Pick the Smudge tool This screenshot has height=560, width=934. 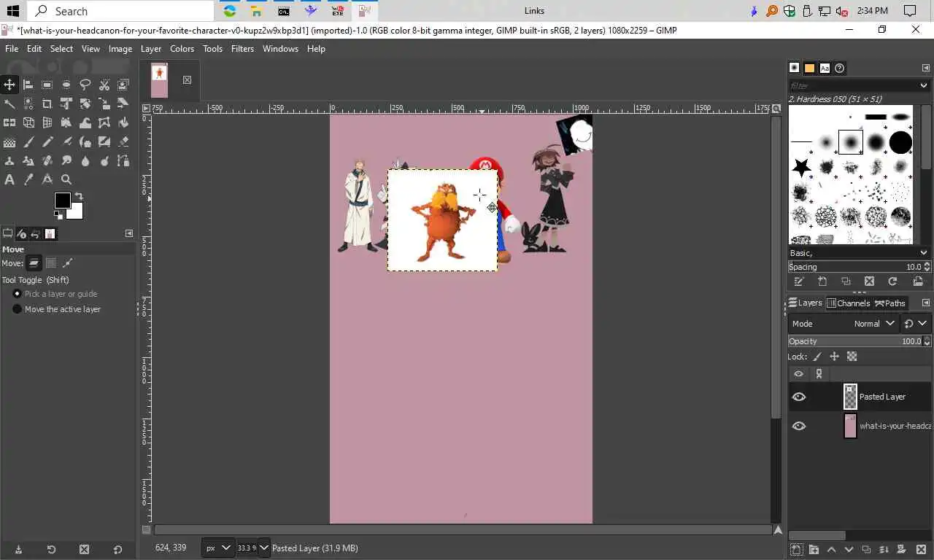tap(66, 160)
